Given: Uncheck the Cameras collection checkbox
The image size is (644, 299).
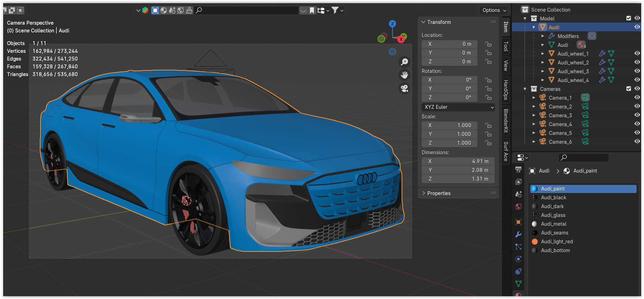Looking at the screenshot, I should [628, 89].
